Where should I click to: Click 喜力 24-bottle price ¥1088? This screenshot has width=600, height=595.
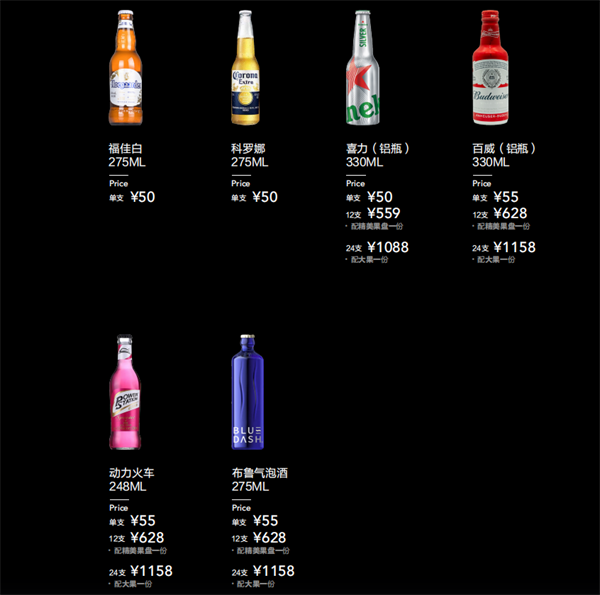point(388,247)
